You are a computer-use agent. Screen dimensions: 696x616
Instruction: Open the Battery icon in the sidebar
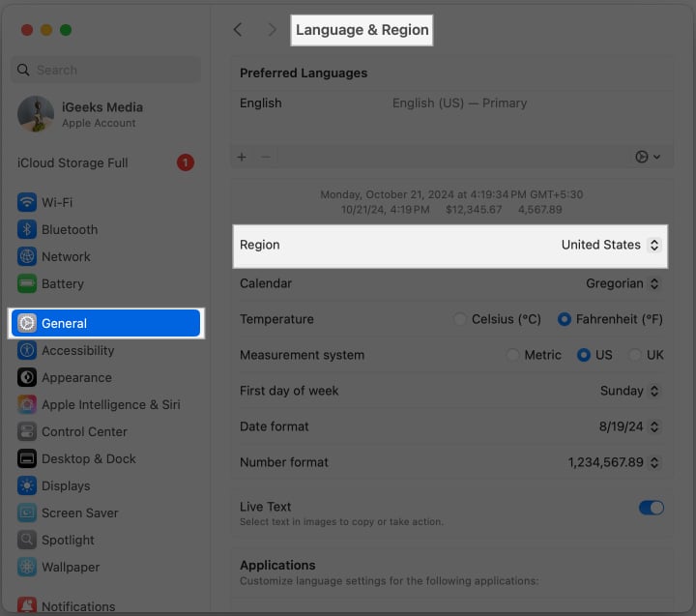pos(27,284)
